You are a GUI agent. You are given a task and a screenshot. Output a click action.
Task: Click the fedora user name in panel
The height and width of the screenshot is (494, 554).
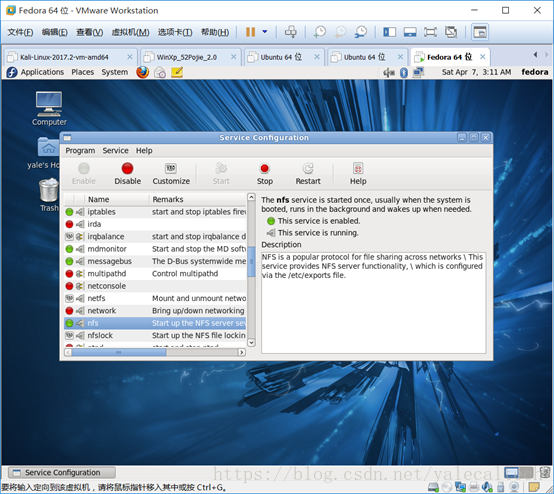[x=535, y=72]
